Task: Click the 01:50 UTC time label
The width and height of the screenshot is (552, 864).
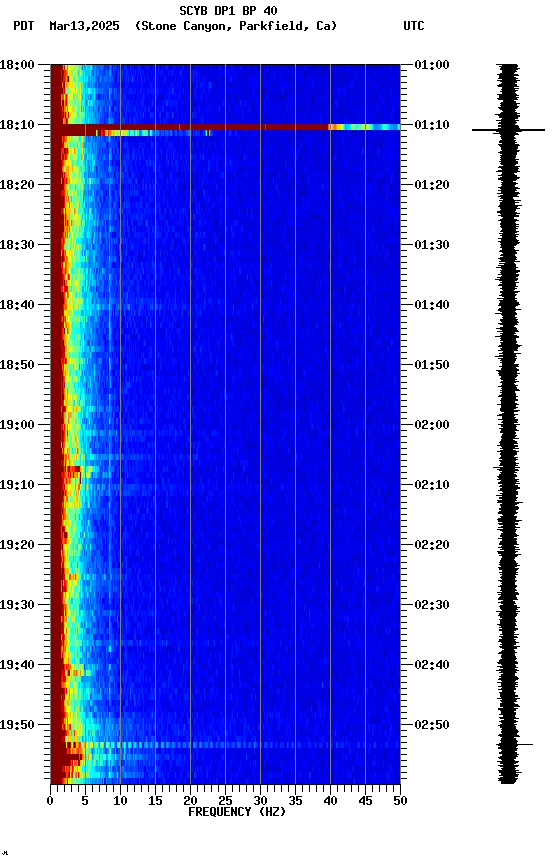Action: pyautogui.click(x=432, y=365)
